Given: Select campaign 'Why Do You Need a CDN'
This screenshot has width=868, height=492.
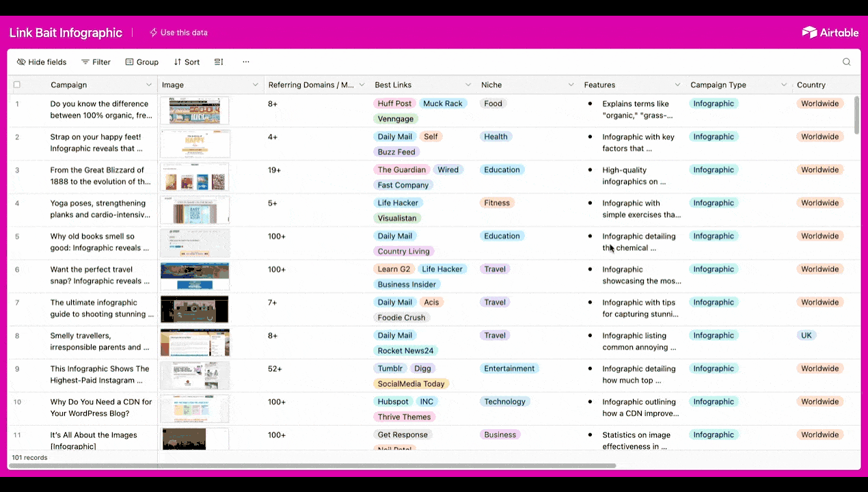Looking at the screenshot, I should click(x=101, y=408).
